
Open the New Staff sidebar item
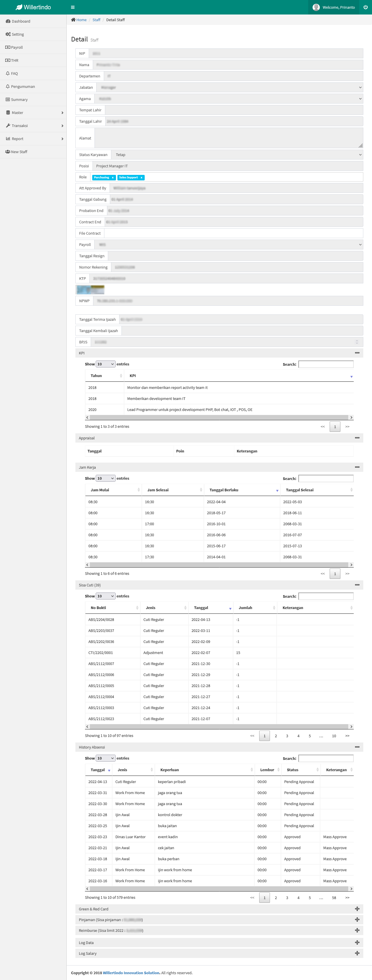(19, 152)
